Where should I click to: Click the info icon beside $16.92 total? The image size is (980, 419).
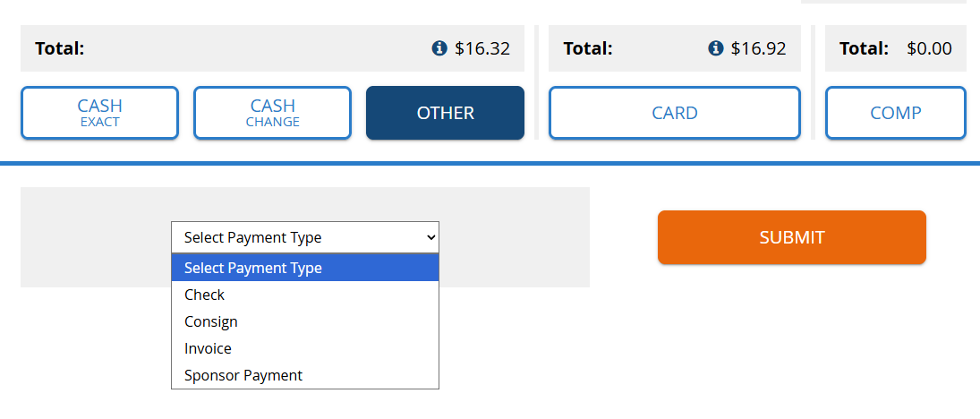[x=716, y=48]
